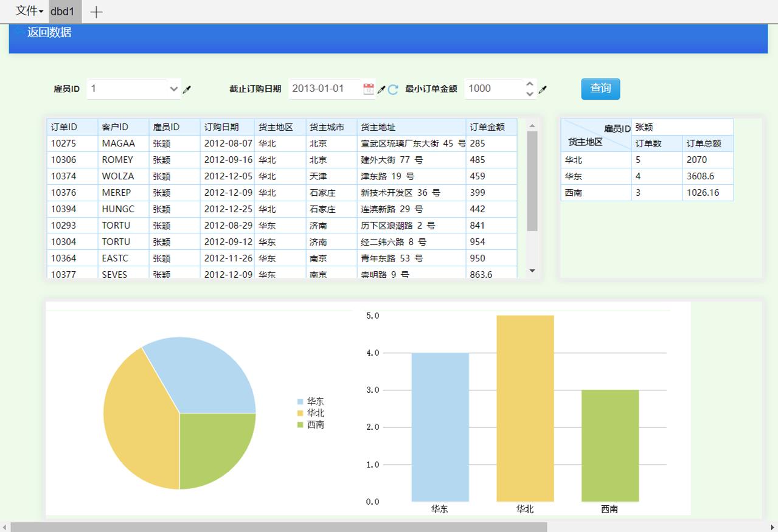Add a new tab with plus icon
This screenshot has width=778, height=532.
pos(96,12)
